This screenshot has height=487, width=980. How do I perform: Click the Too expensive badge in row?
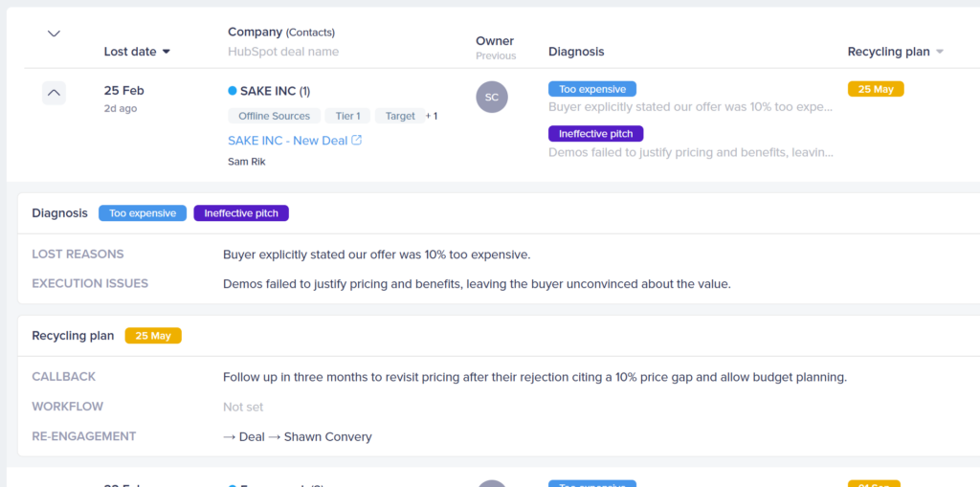coord(592,89)
